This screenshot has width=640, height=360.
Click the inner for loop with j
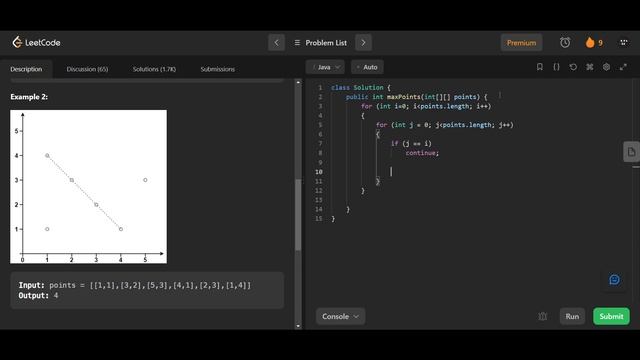pos(444,125)
